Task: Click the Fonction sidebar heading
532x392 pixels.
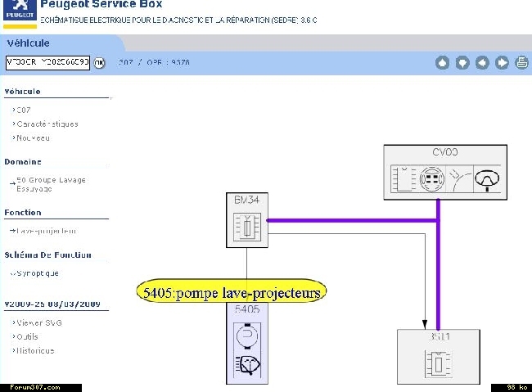Action: click(x=23, y=213)
